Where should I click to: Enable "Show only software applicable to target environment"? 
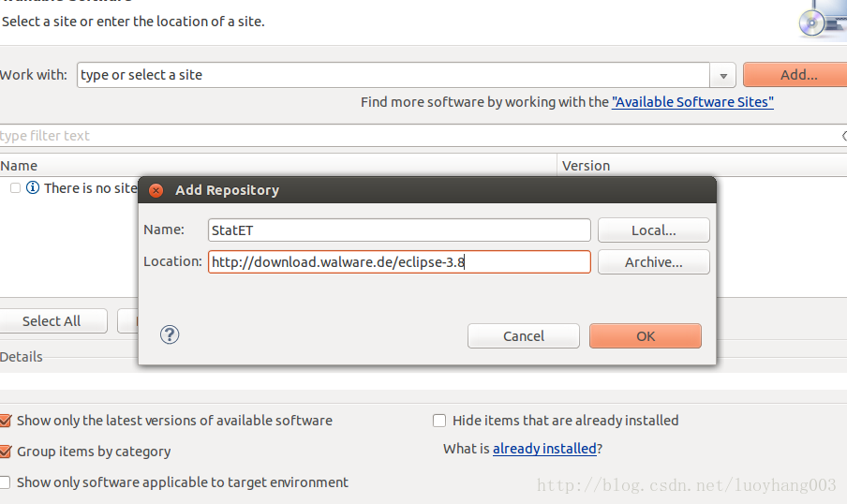[5, 482]
